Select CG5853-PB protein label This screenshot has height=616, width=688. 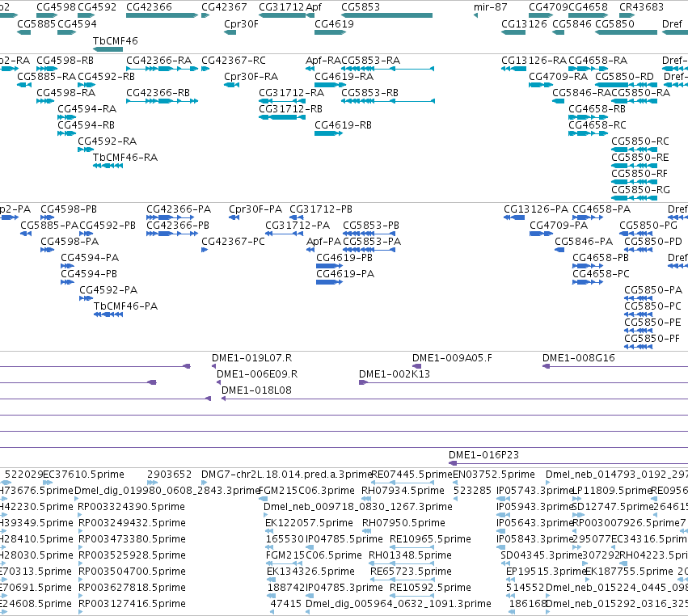371,225
